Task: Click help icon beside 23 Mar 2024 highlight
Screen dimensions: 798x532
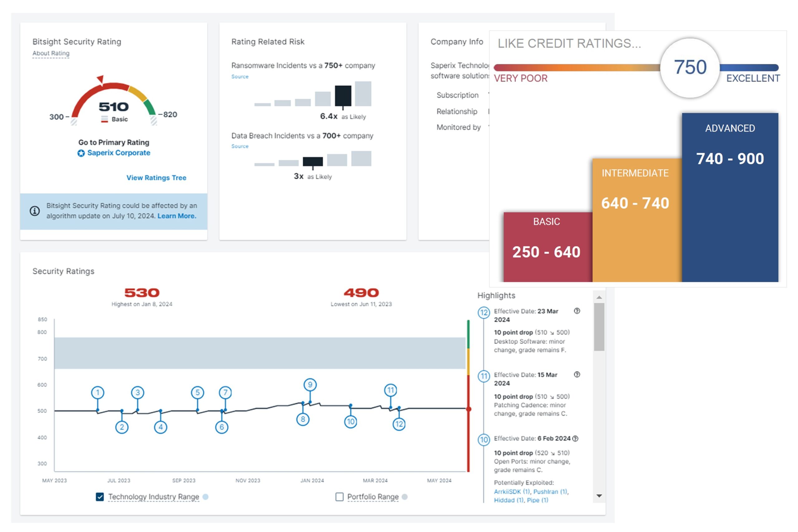Action: coord(577,311)
